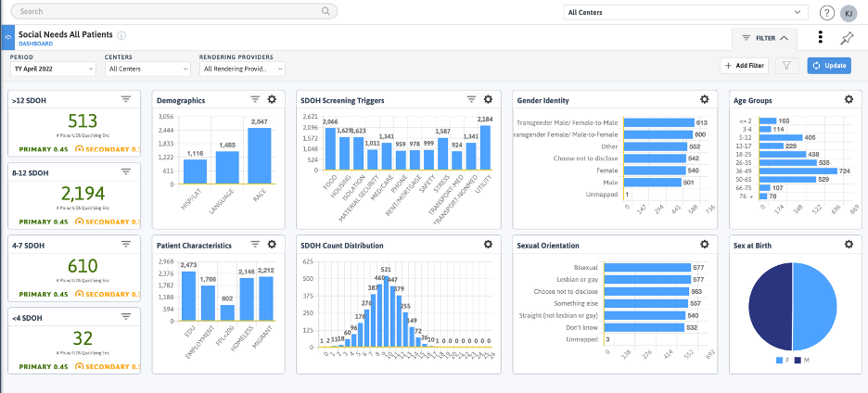Viewport: 868px width, 393px height.
Task: Click the funnel filter icon button
Action: point(786,65)
